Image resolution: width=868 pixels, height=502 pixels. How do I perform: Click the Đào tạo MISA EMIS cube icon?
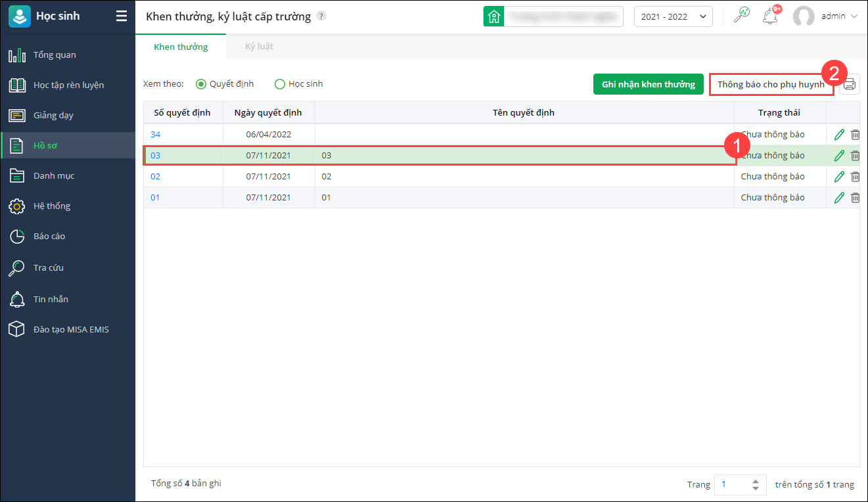17,330
